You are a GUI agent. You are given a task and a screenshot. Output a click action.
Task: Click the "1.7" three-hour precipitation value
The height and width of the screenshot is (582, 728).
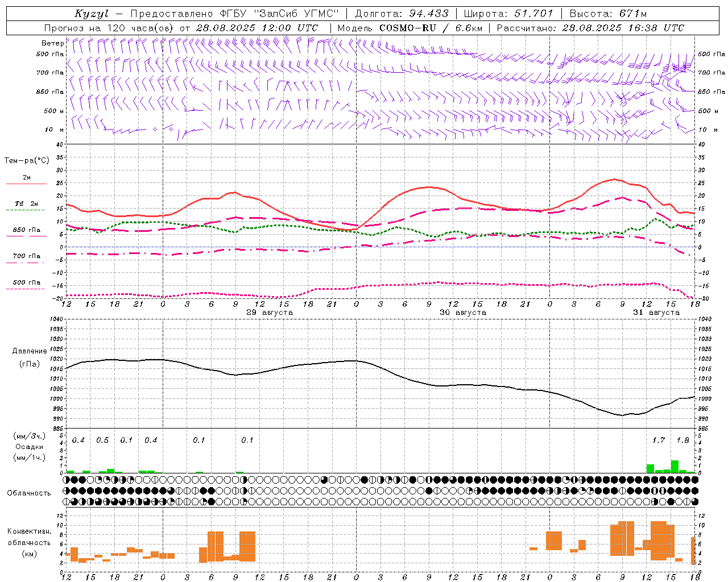point(659,440)
